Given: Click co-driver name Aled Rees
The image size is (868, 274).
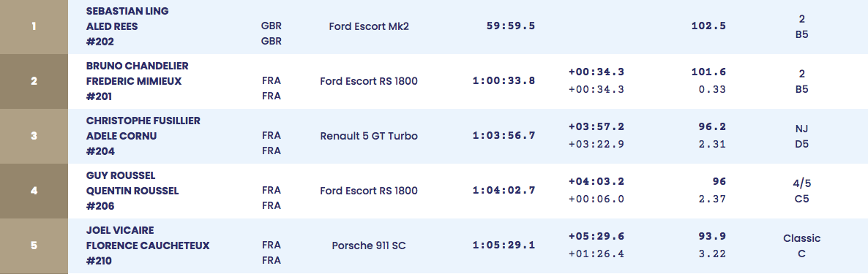Looking at the screenshot, I should point(112,26).
